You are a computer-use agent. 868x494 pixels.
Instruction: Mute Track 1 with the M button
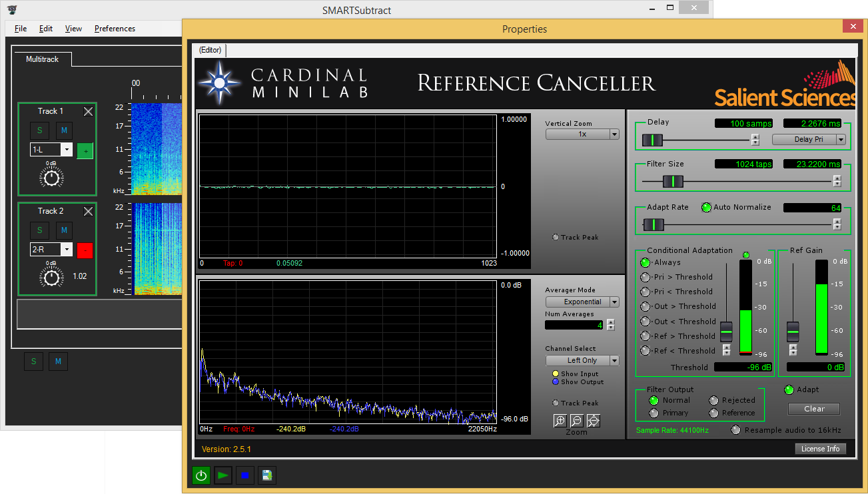coord(64,130)
